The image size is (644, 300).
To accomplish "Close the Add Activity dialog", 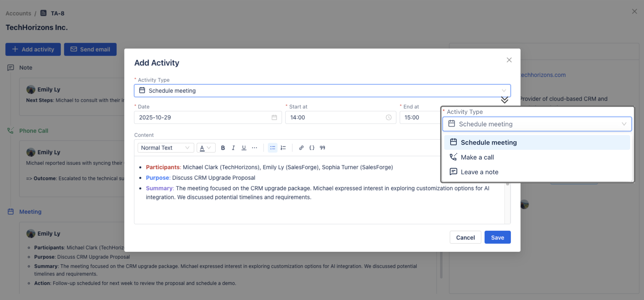I will (x=509, y=60).
